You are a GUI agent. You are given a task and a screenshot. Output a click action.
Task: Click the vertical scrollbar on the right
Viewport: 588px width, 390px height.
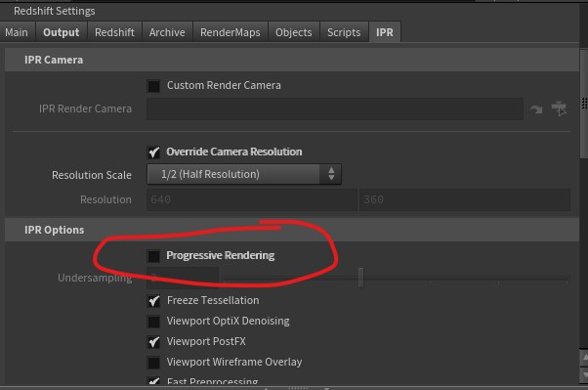point(584,104)
